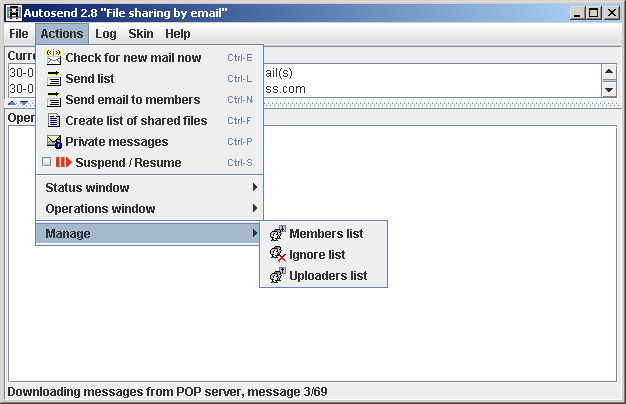Click the status log scrollbar up arrow
Screen dimensions: 626x404
[609, 71]
